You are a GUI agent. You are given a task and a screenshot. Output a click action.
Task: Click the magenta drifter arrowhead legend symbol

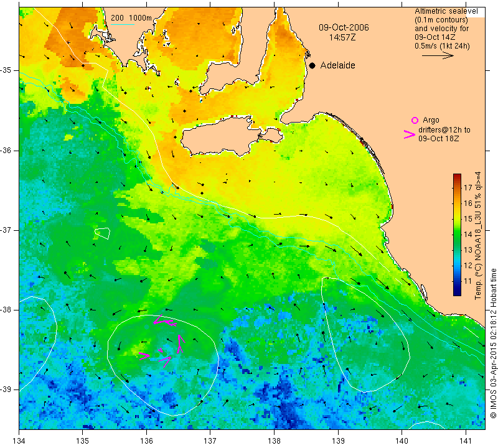410,134
